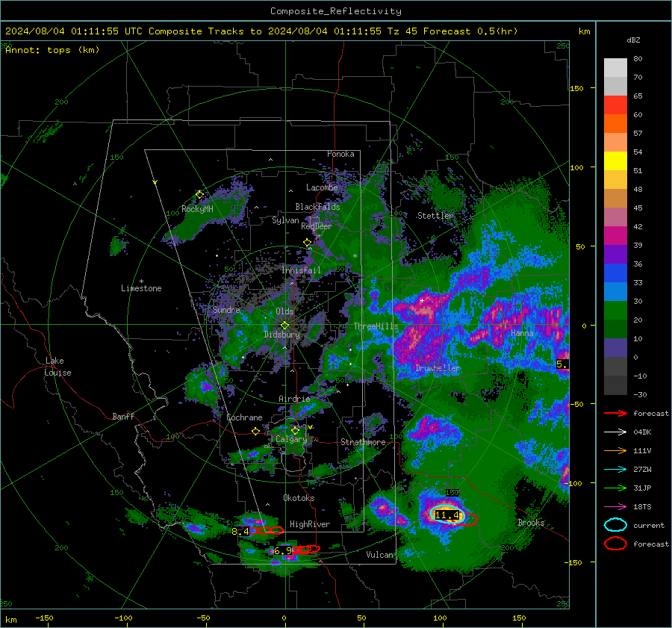Viewport: 672px width, 628px height.
Task: Click the Hanna town label
Action: coord(522,332)
